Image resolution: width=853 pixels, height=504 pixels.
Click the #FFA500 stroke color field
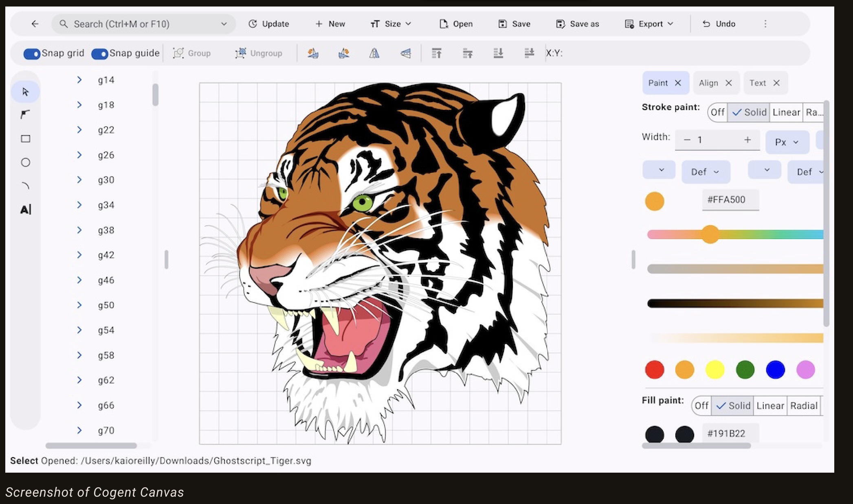730,200
